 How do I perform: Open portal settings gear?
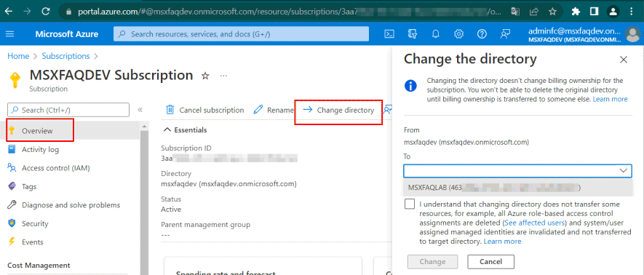(458, 34)
